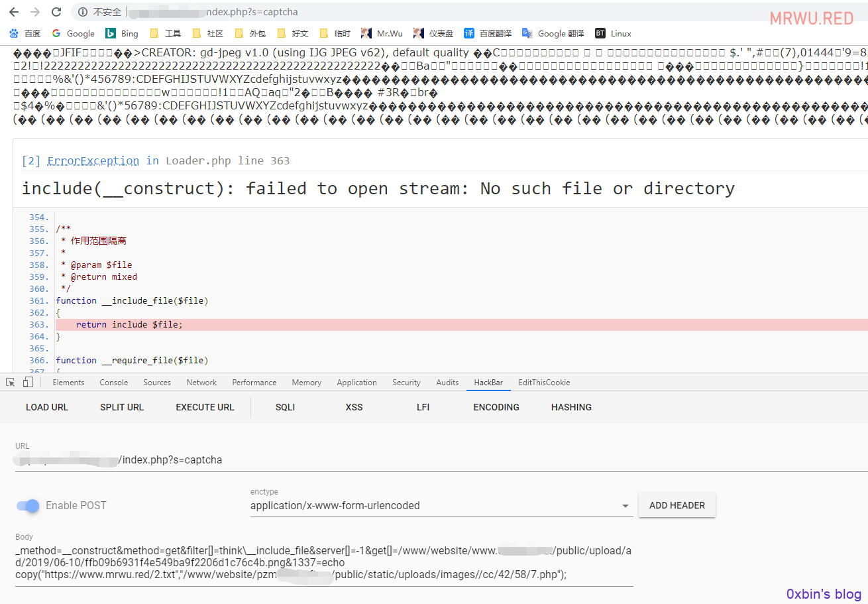This screenshot has height=604, width=868.
Task: Click the '@return mixed' comment line
Action: click(x=99, y=276)
